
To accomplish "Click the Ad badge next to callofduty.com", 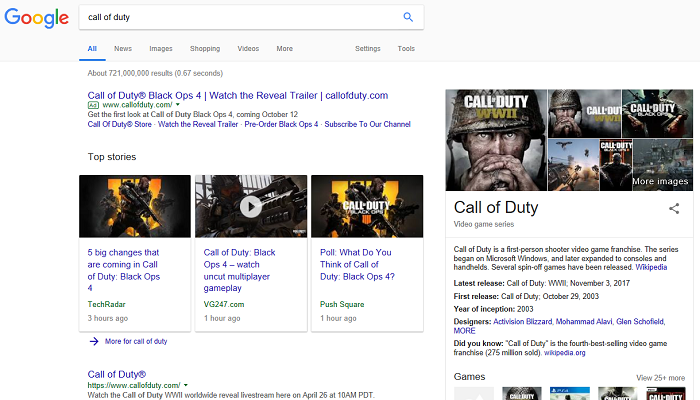I will [93, 105].
